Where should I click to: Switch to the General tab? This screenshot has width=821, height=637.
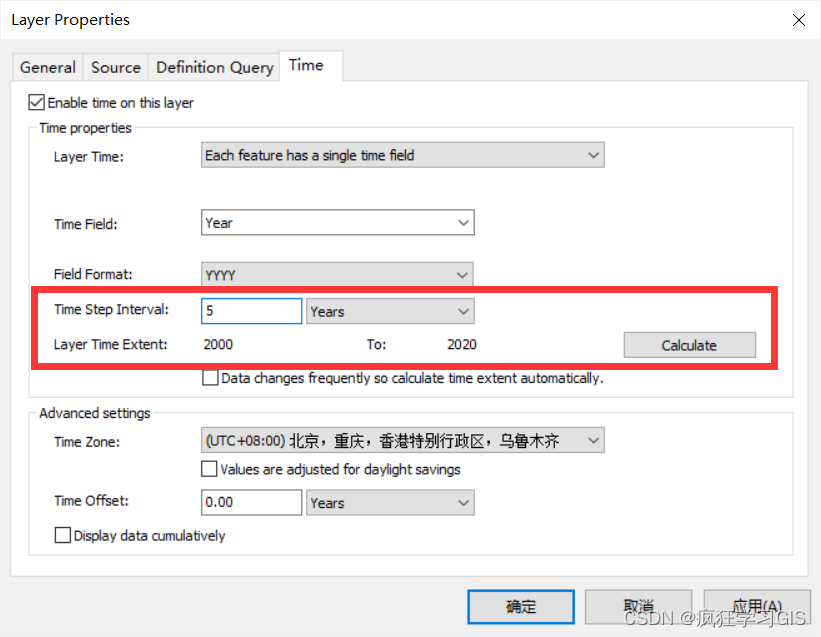coord(48,68)
